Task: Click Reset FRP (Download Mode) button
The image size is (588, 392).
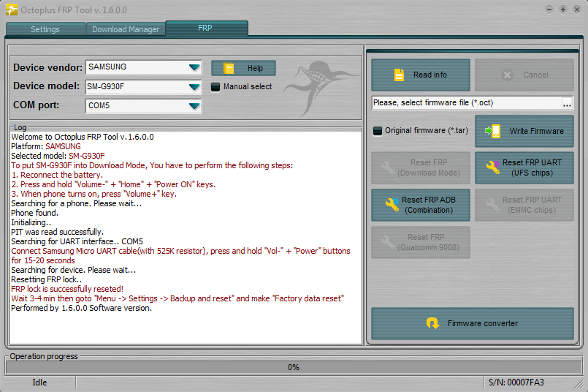Action: (x=421, y=167)
